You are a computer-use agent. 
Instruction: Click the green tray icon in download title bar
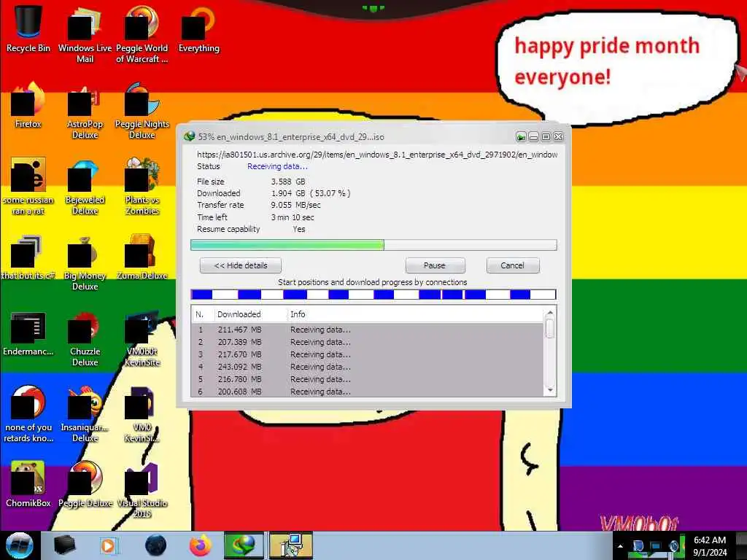tap(521, 137)
